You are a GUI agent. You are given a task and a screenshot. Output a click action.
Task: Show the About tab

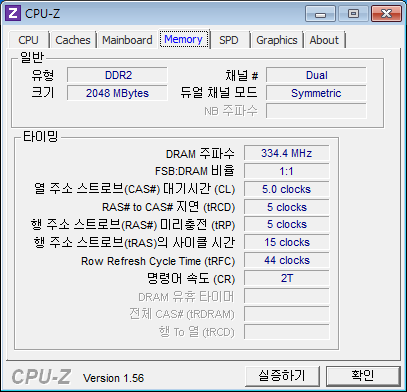(324, 40)
